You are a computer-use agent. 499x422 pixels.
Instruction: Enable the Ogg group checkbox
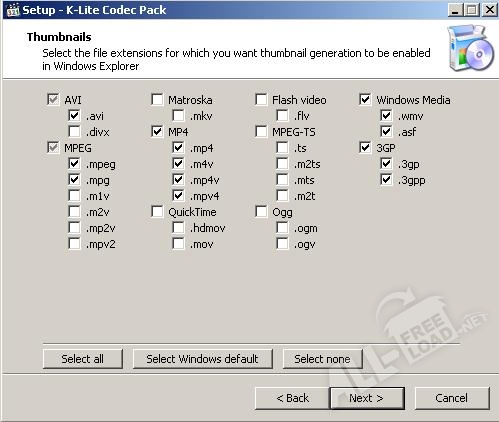(261, 212)
